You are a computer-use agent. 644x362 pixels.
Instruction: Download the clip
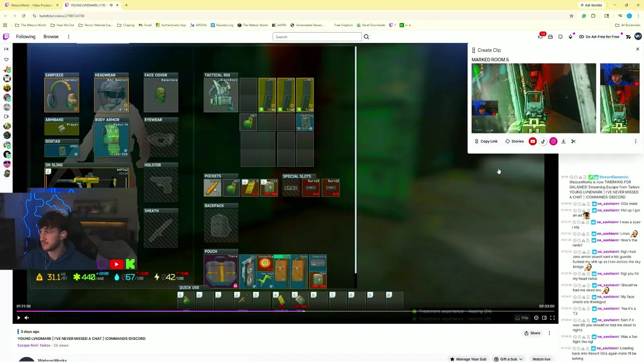[x=563, y=141]
